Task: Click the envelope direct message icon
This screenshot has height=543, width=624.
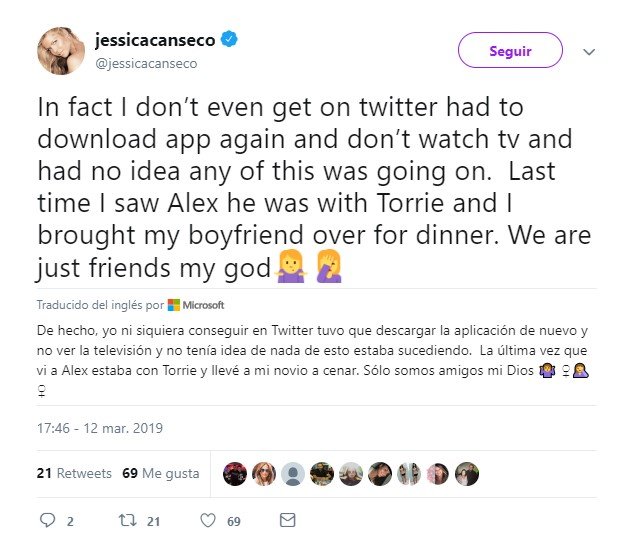Action: (x=288, y=520)
